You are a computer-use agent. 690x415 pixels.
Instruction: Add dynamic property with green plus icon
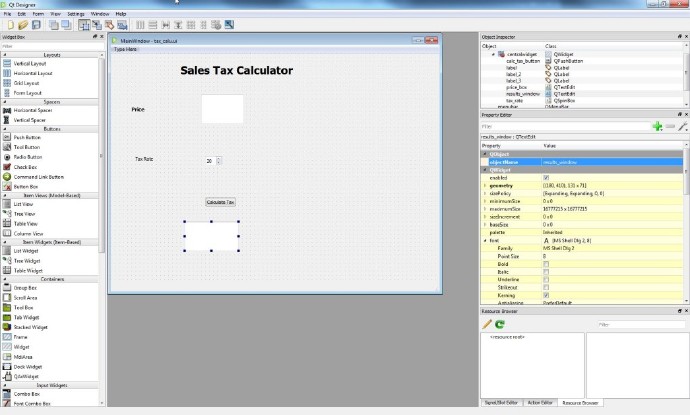coord(657,127)
